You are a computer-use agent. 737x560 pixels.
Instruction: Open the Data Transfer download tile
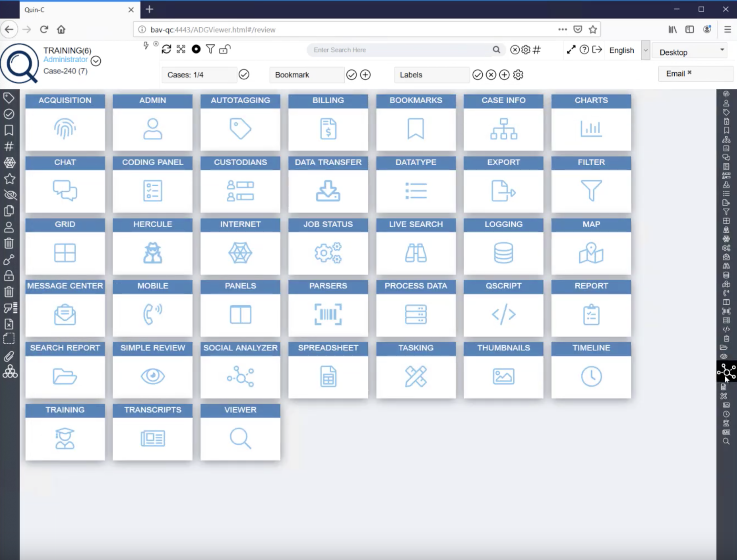328,184
